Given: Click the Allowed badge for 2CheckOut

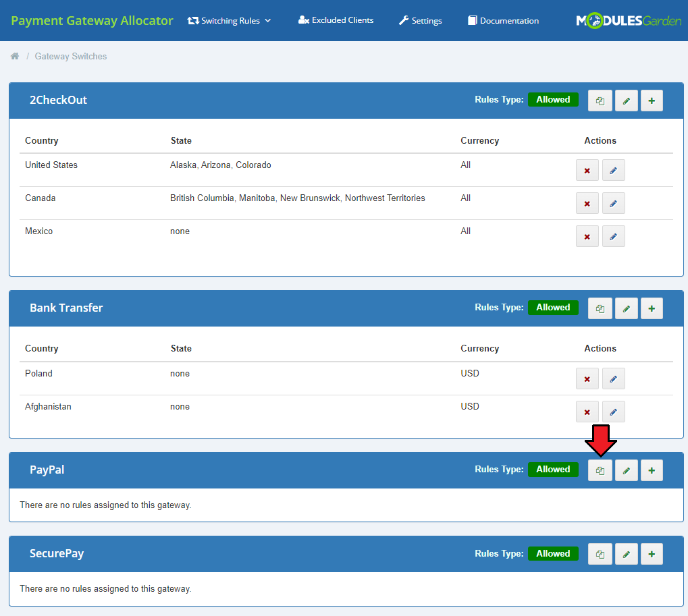Looking at the screenshot, I should coord(553,100).
